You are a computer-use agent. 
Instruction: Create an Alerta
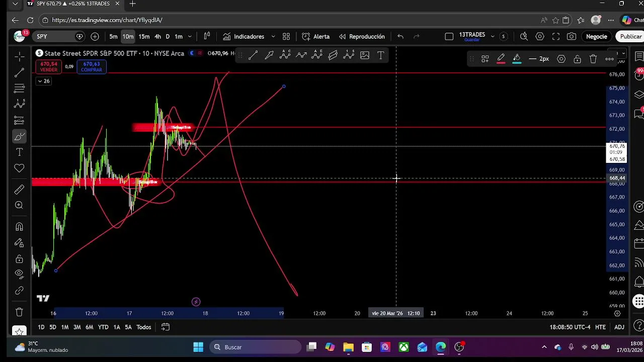point(316,36)
